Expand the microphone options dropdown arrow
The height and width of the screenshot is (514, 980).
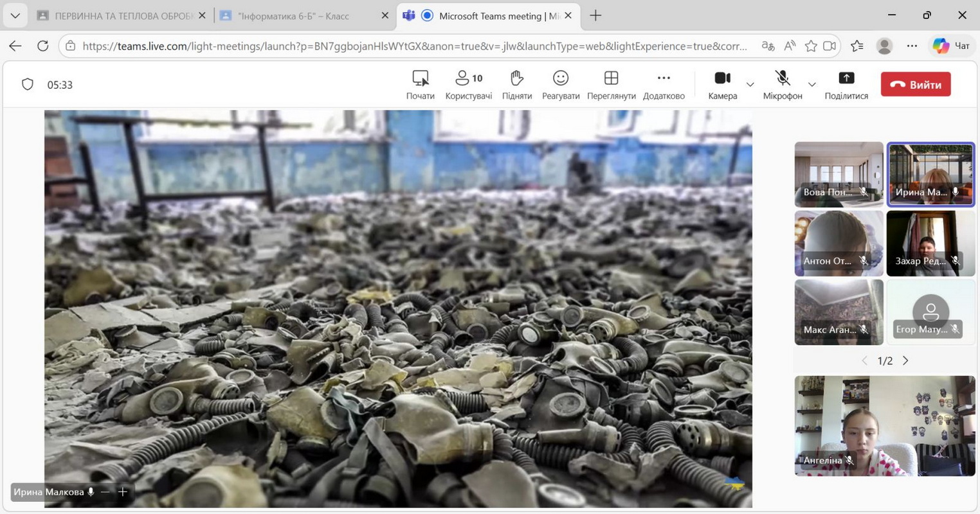point(812,85)
